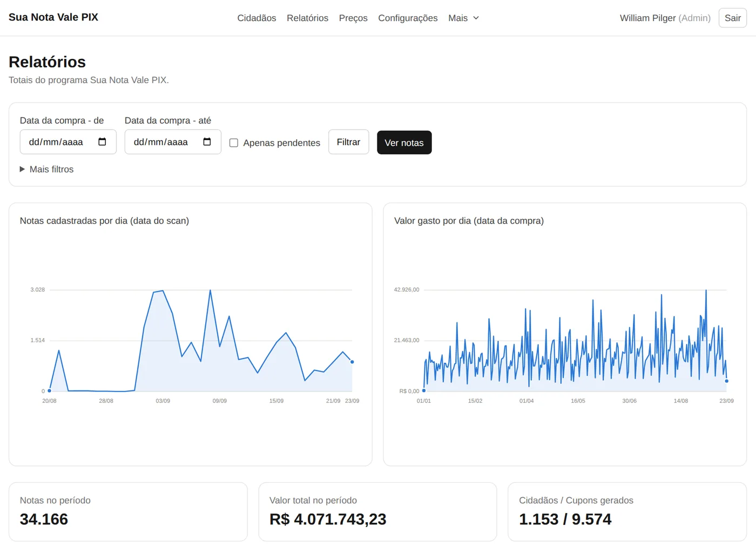This screenshot has width=756, height=554.
Task: Click the 'Notas no período' label
Action: [55, 501]
